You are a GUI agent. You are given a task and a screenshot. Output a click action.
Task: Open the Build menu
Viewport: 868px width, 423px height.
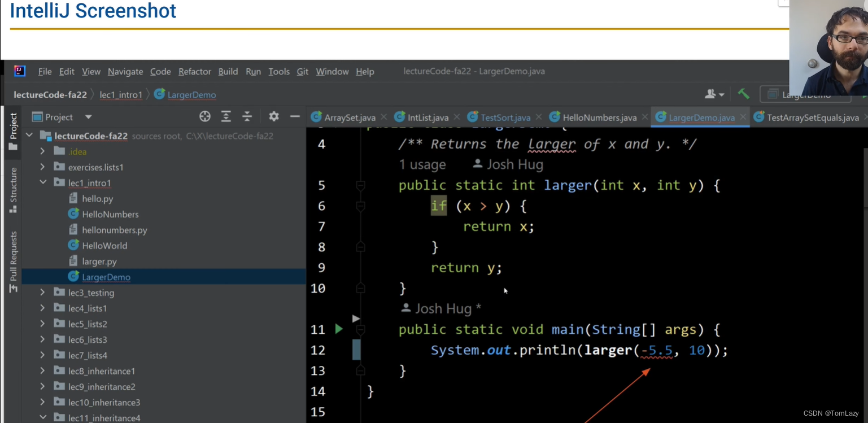[228, 72]
